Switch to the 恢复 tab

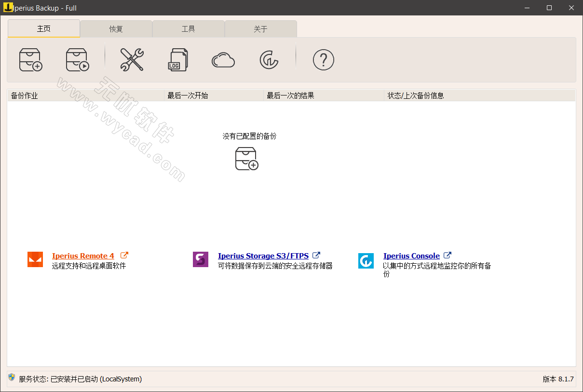click(x=116, y=29)
